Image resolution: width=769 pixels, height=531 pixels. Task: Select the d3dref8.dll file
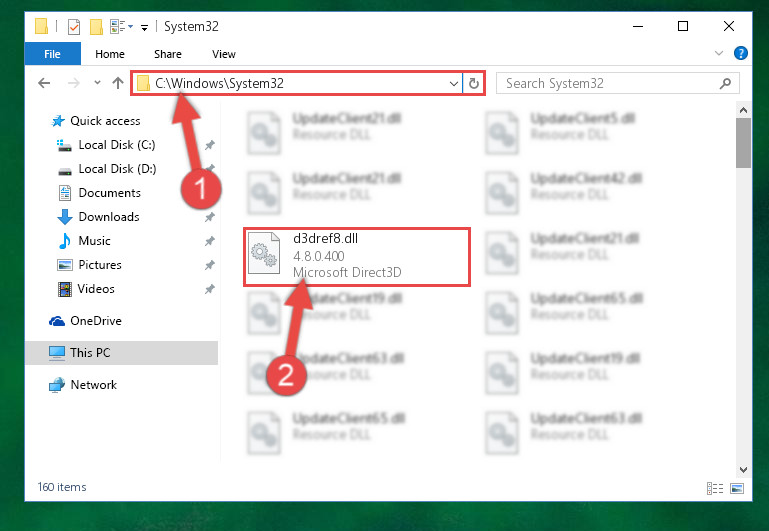(357, 256)
